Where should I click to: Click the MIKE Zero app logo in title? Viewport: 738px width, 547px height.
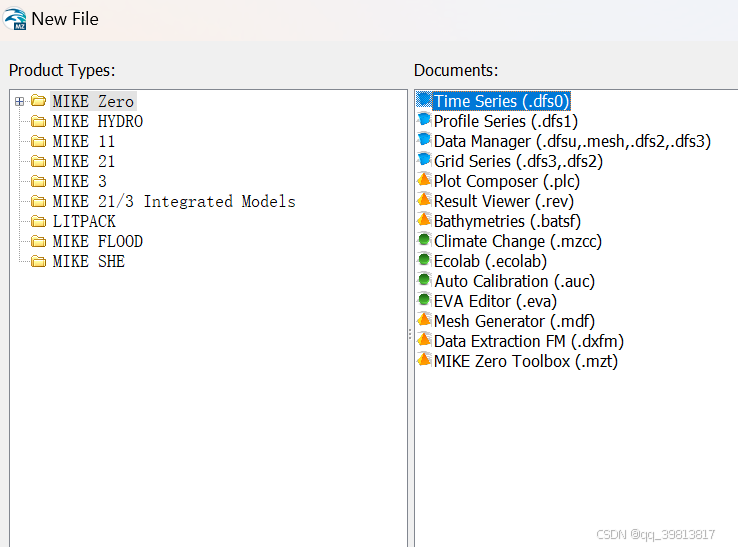point(15,19)
